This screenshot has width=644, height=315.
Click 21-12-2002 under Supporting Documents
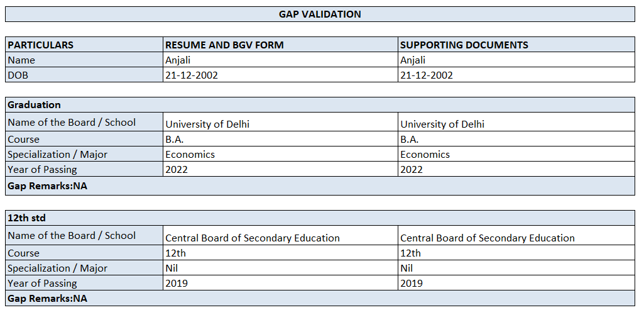click(427, 75)
